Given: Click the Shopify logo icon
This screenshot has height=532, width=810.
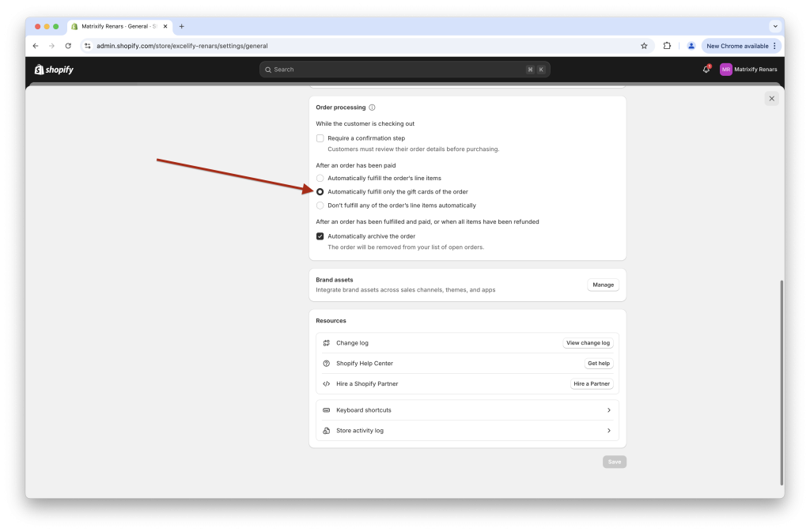Looking at the screenshot, I should pos(40,70).
